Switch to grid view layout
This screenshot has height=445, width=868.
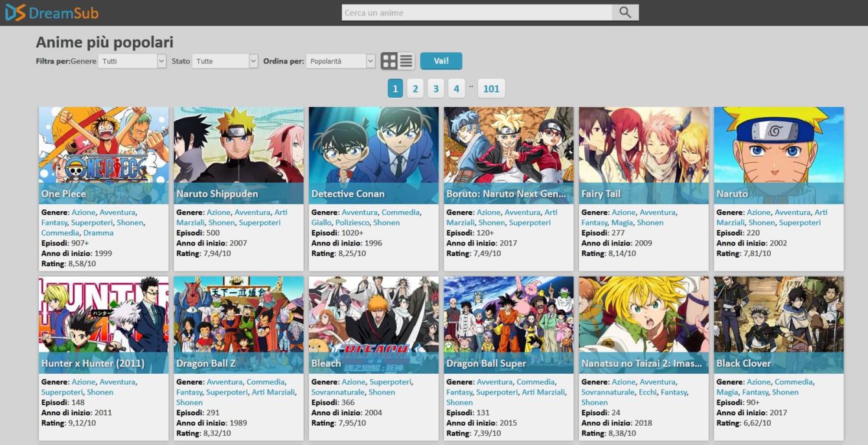tap(389, 61)
